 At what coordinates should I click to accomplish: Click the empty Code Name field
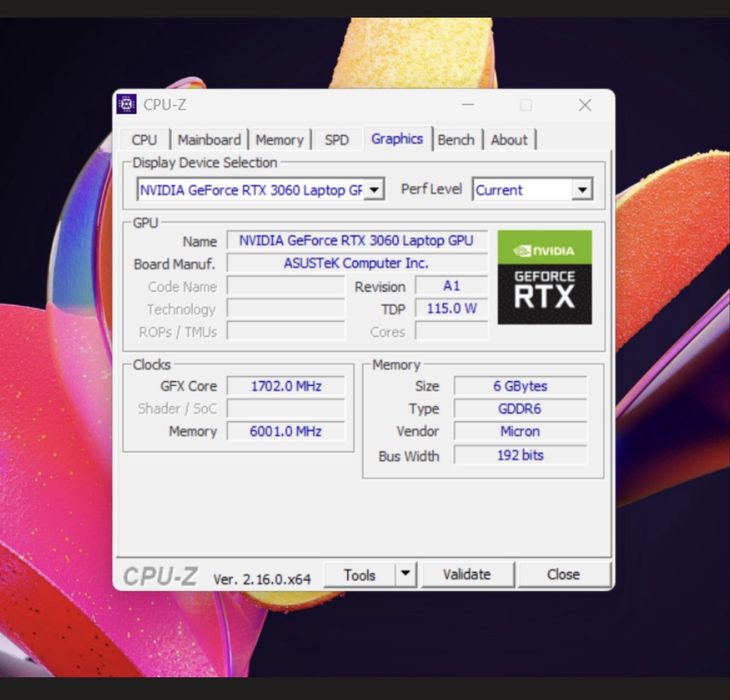(286, 286)
